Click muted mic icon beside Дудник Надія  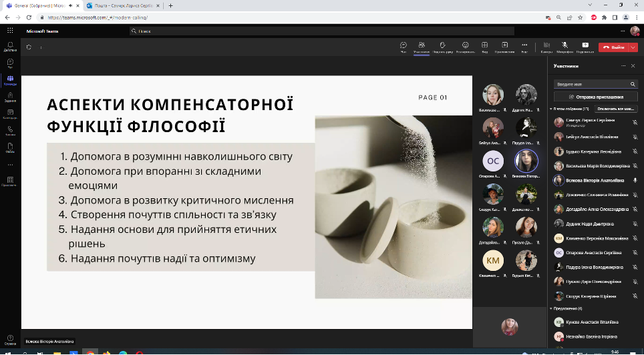tap(635, 224)
